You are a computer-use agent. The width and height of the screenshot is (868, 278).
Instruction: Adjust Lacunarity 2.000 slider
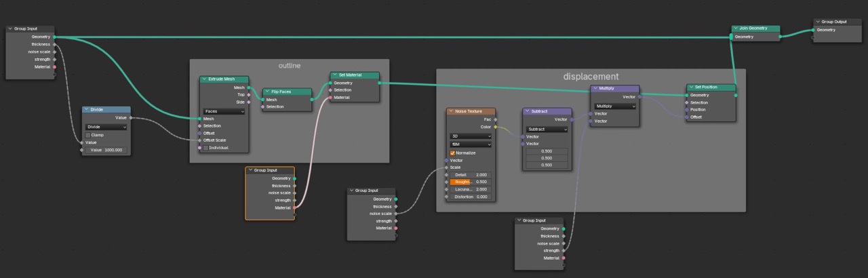pyautogui.click(x=471, y=189)
